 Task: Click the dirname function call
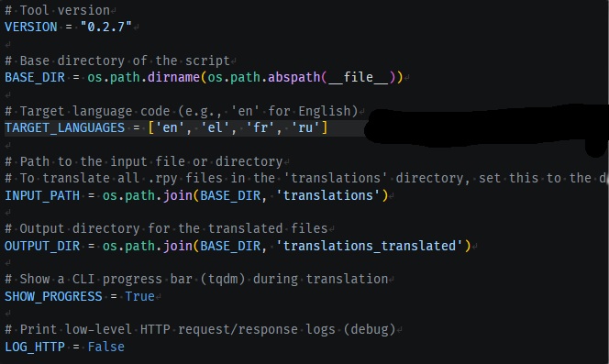(173, 77)
